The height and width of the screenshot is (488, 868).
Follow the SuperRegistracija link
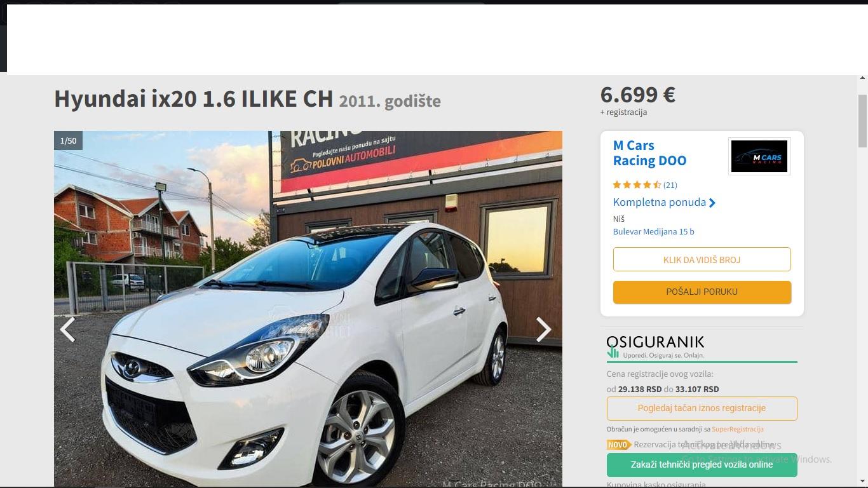coord(737,429)
